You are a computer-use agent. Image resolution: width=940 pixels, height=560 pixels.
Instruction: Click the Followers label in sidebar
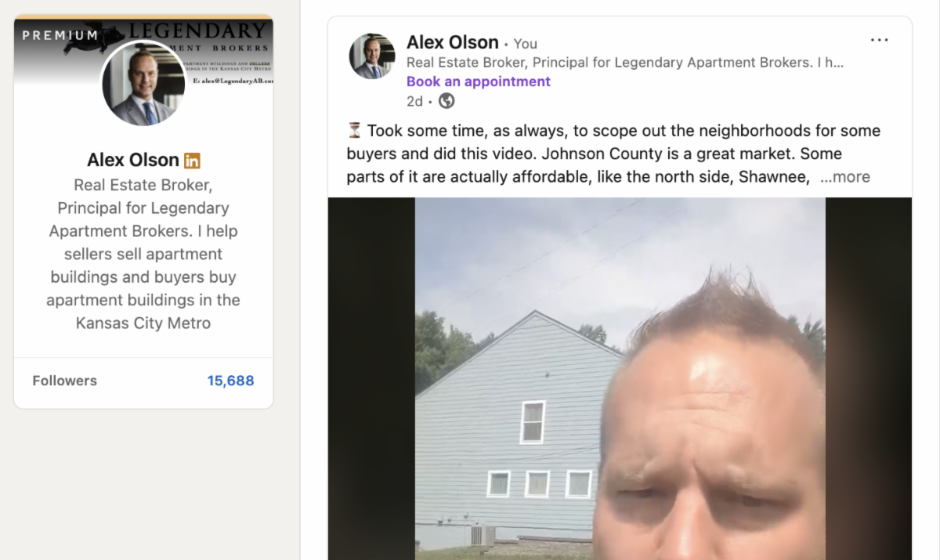click(65, 381)
